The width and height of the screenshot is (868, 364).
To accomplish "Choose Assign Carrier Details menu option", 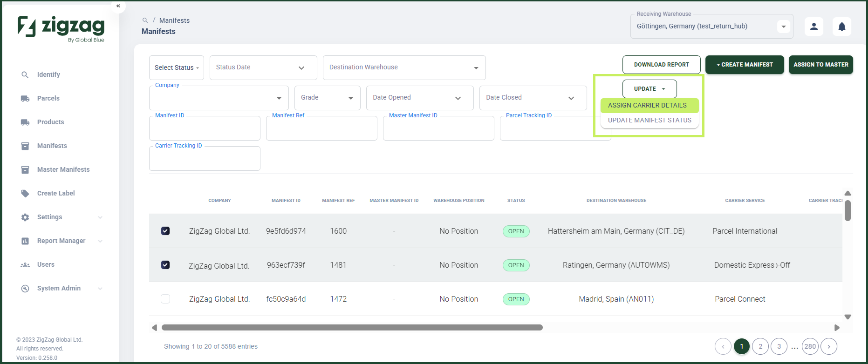I will click(649, 105).
